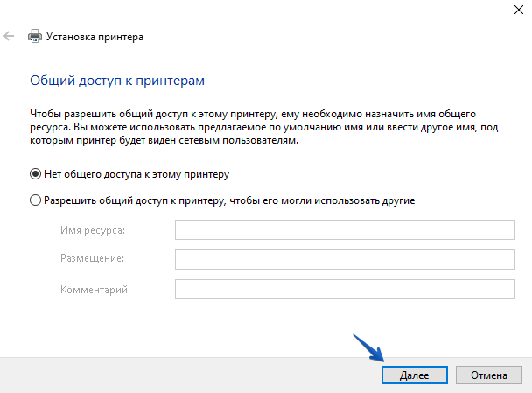Click the 'Общий доступ к принтерам' heading
Viewport: 532px width, 393px height.
tap(117, 81)
